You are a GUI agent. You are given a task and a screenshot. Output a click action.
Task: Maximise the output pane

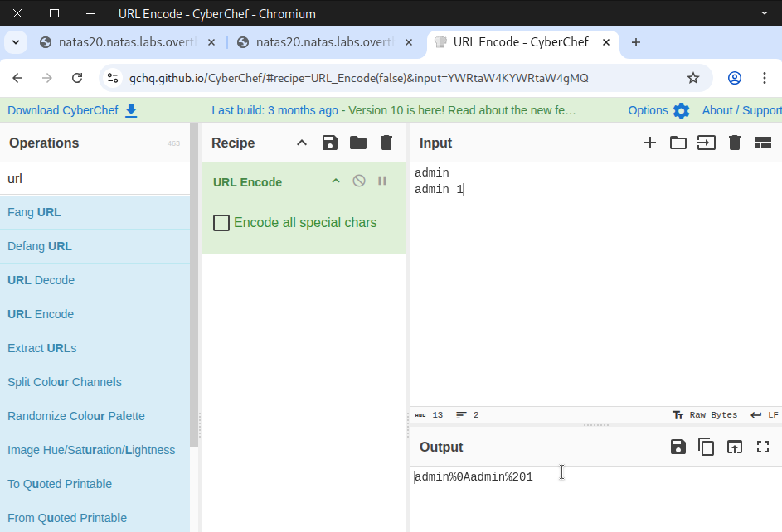[763, 447]
